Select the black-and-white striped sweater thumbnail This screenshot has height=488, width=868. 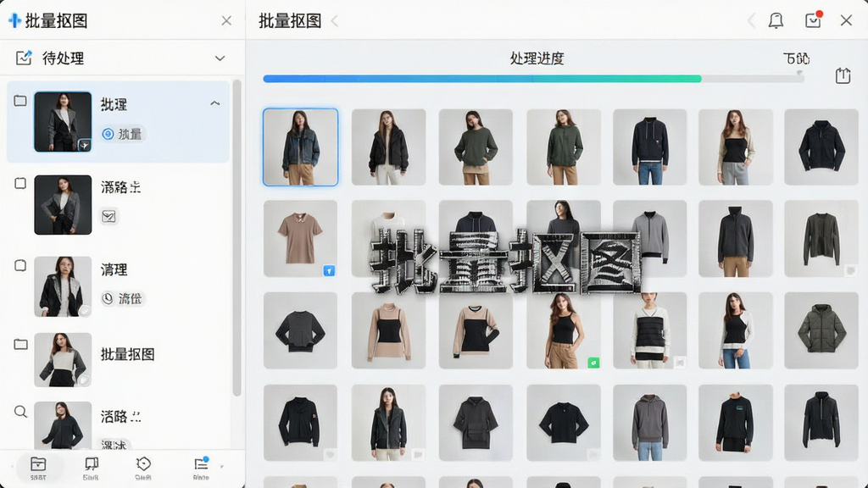650,331
